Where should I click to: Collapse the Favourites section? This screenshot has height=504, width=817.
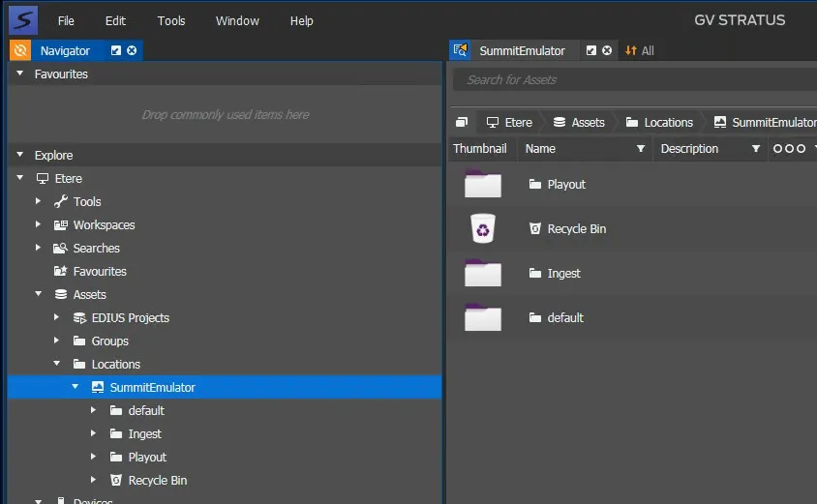click(x=19, y=74)
